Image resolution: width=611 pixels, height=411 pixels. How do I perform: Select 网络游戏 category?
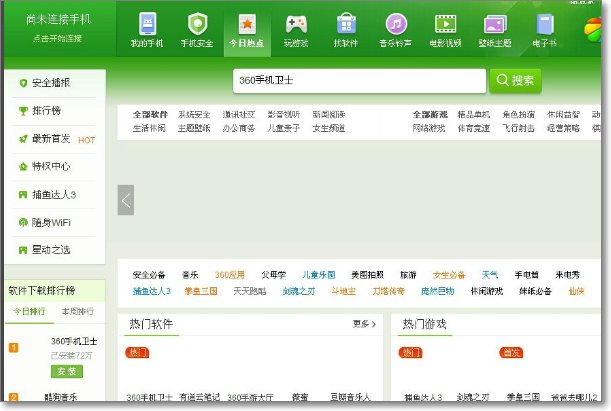[429, 128]
